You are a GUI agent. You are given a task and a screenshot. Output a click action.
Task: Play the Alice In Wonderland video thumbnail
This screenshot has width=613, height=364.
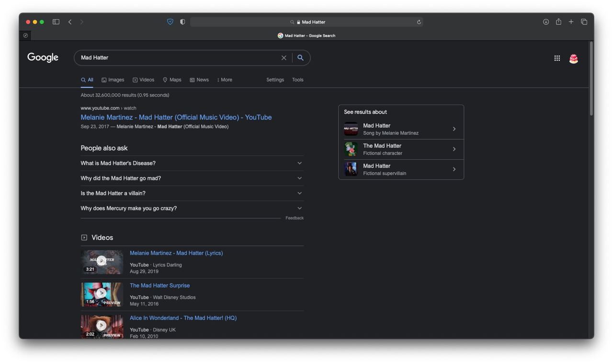[x=102, y=327]
